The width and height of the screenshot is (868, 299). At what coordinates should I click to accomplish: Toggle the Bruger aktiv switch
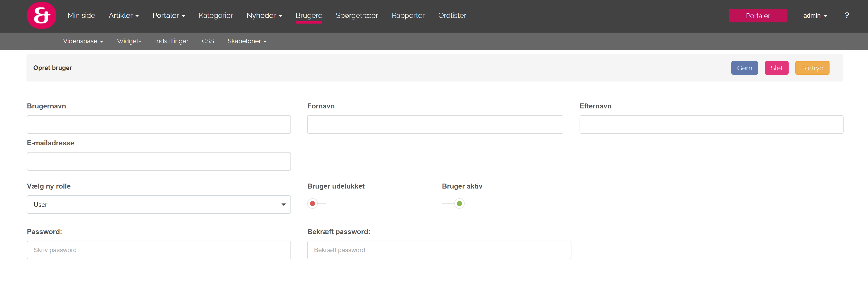click(x=454, y=204)
